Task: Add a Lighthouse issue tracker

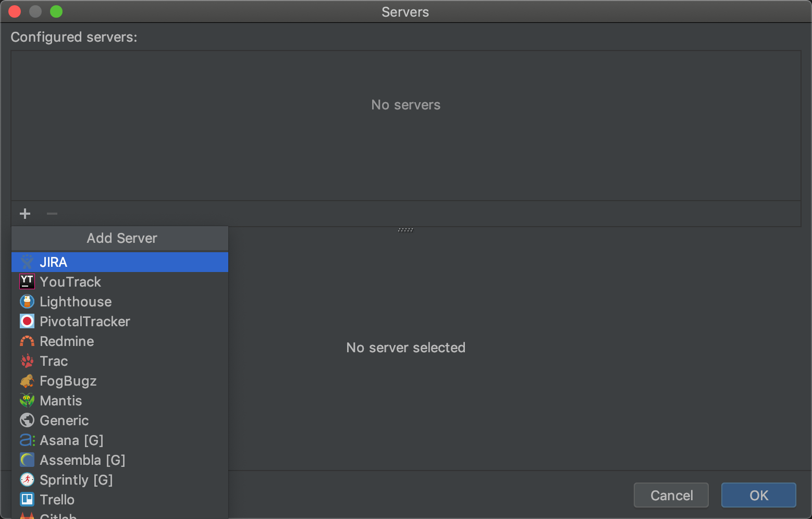Action: tap(76, 302)
